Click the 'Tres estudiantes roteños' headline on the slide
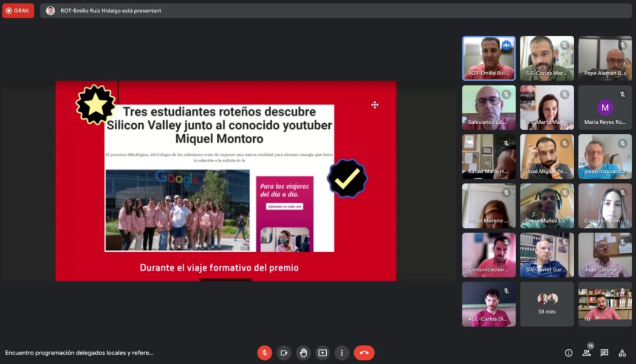 [x=219, y=125]
